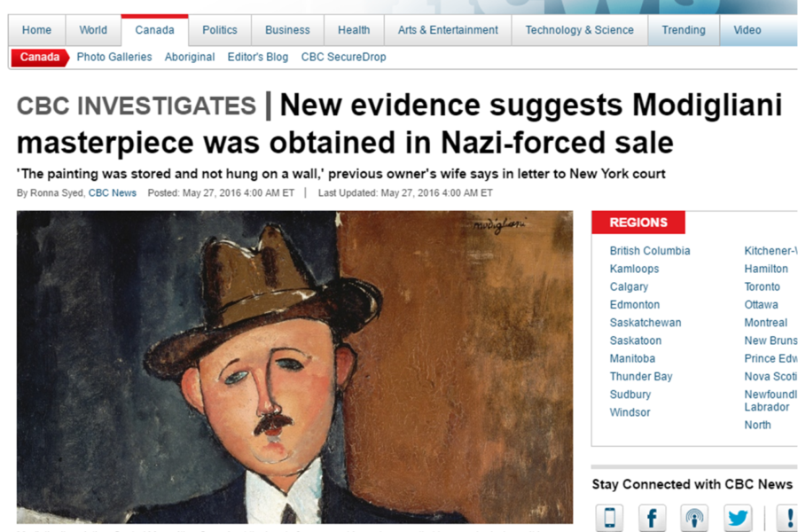Image resolution: width=798 pixels, height=532 pixels.
Task: Select Calgary region
Action: tap(629, 286)
